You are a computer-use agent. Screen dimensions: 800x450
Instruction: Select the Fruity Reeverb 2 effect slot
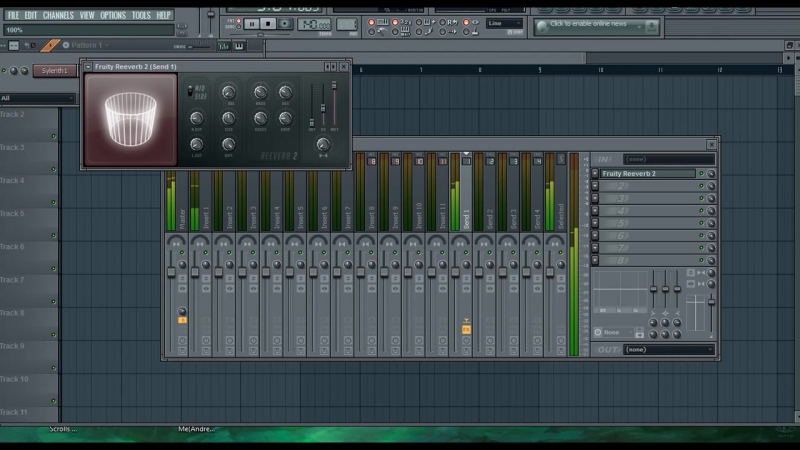pyautogui.click(x=647, y=173)
